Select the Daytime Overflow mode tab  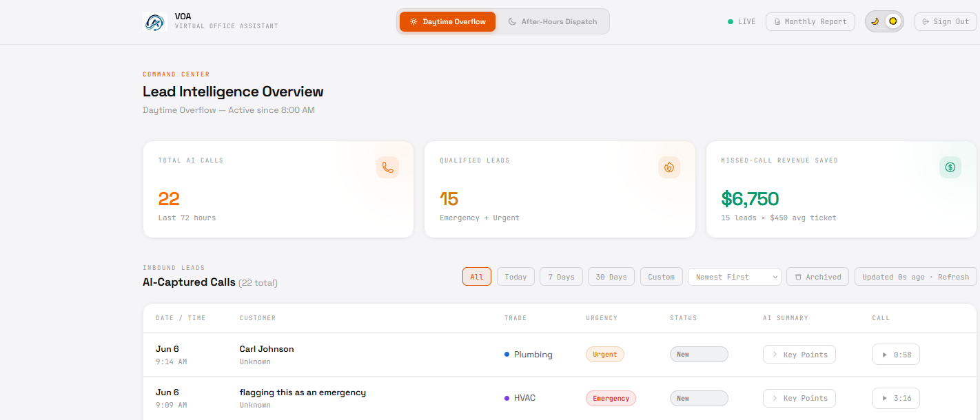coord(447,21)
